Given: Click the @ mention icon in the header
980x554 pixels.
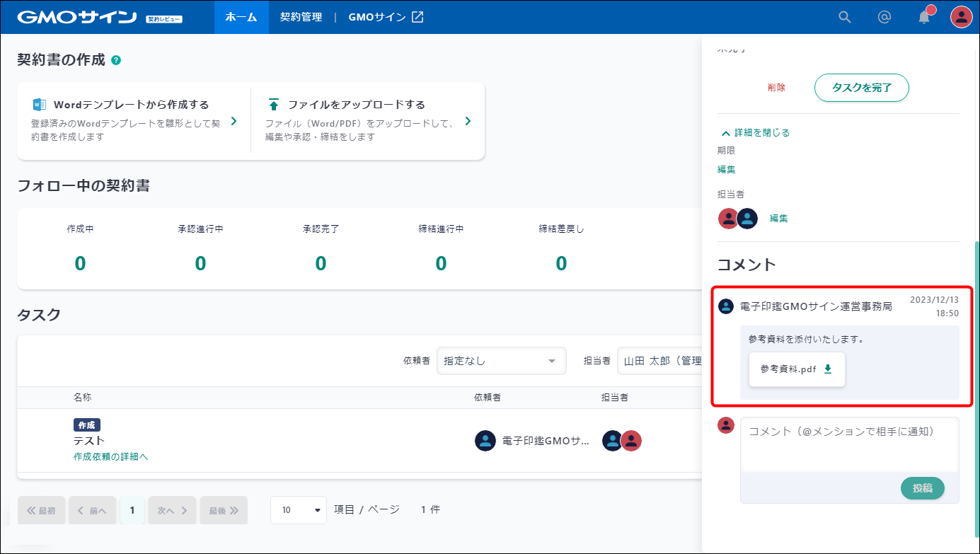Looking at the screenshot, I should [x=884, y=17].
